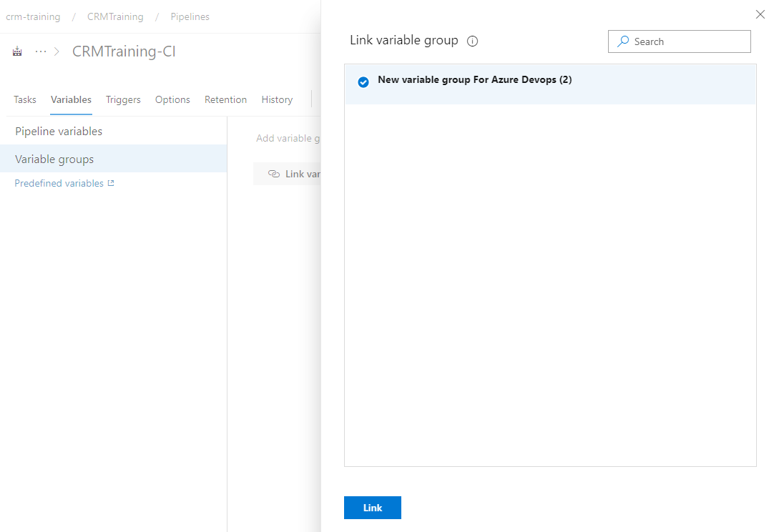The image size is (779, 532).
Task: Open the Retention tab
Action: (225, 100)
